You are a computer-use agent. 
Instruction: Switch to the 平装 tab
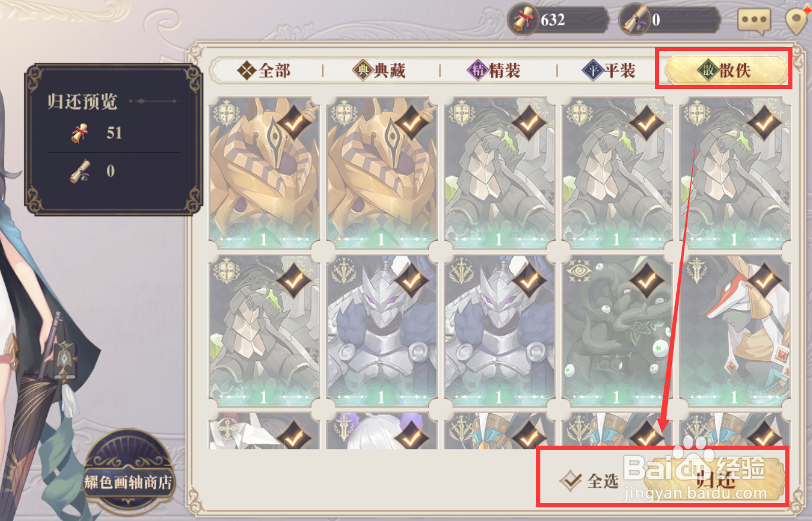click(610, 71)
